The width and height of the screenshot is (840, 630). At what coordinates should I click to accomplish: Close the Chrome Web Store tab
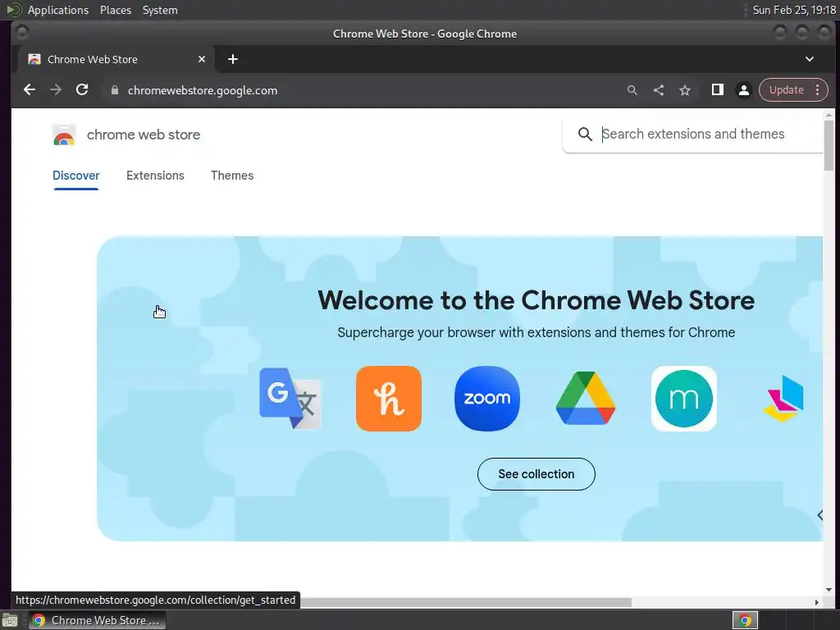[x=202, y=59]
